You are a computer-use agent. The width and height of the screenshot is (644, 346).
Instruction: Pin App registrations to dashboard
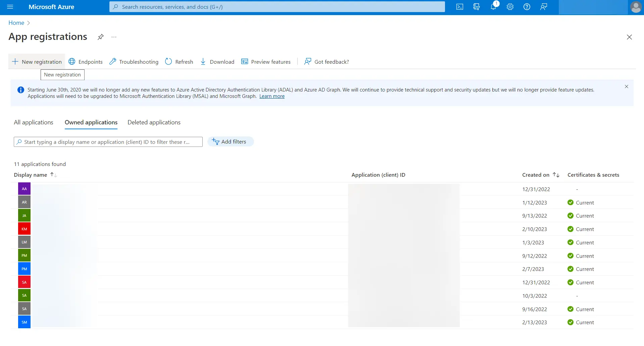click(x=101, y=37)
